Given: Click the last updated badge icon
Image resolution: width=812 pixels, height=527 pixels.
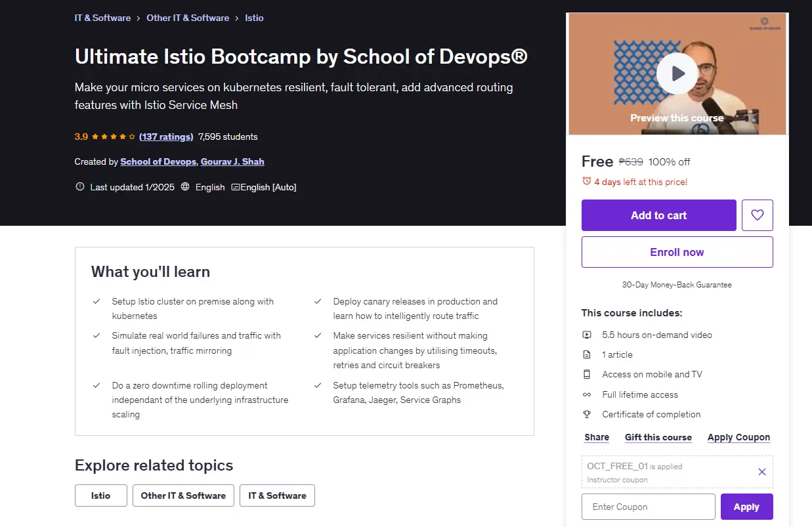Looking at the screenshot, I should point(80,187).
